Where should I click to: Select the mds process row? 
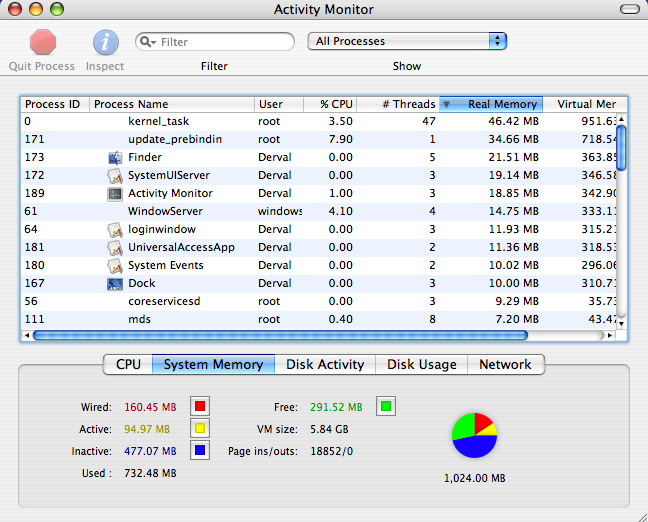[319, 319]
